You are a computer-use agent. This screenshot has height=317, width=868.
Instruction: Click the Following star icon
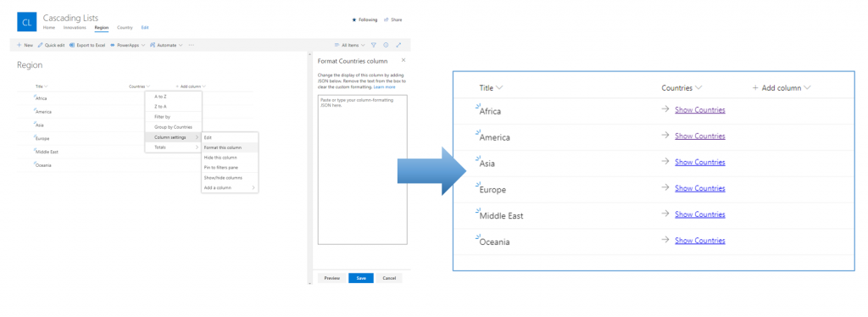[x=354, y=19]
